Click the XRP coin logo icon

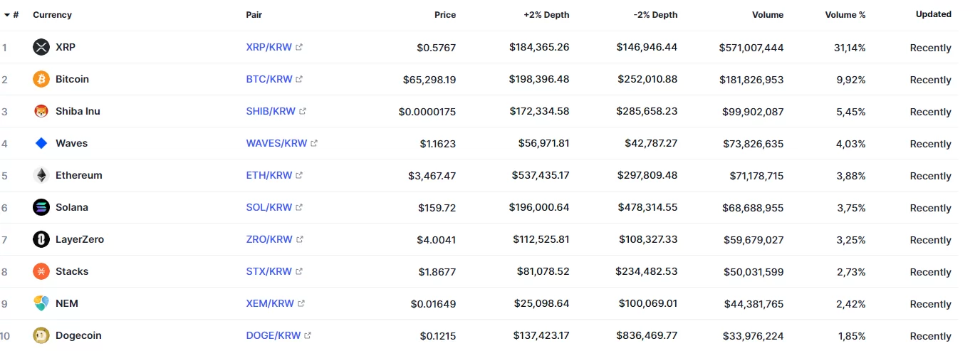[x=41, y=47]
